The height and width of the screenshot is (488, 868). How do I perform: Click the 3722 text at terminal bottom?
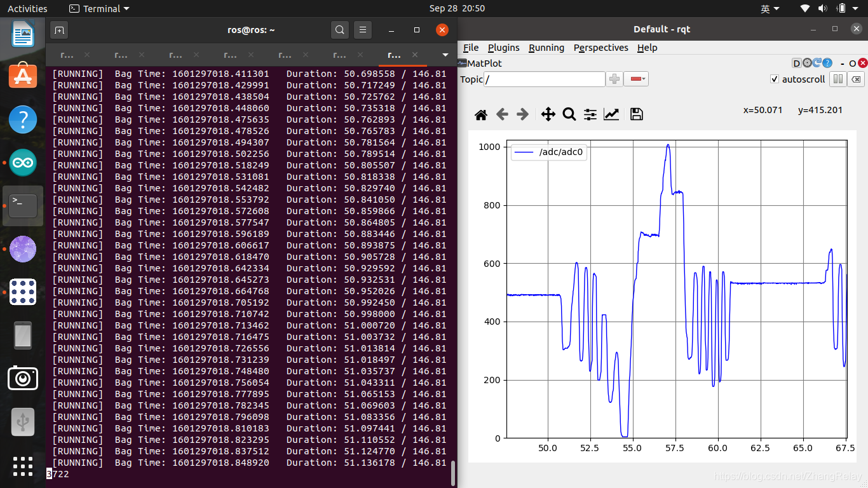coord(58,474)
